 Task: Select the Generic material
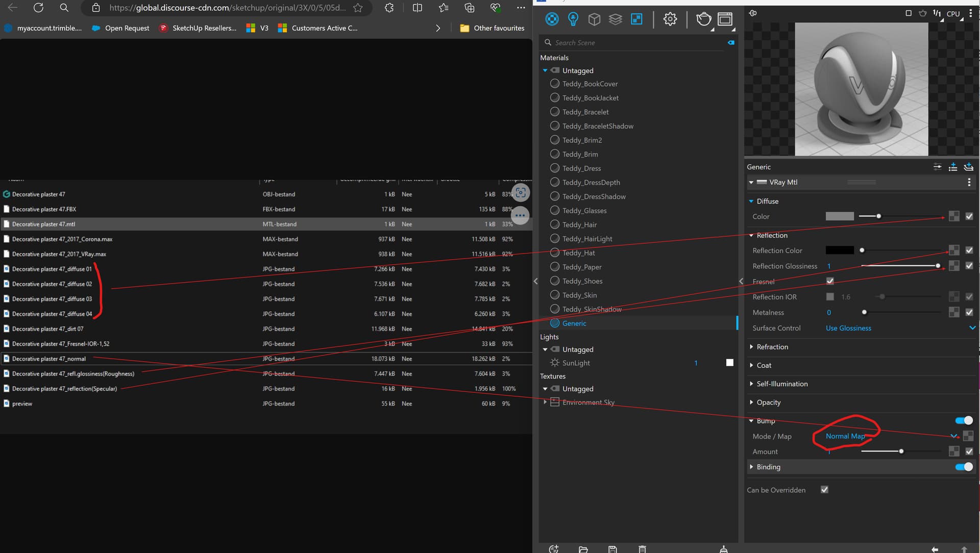(574, 323)
